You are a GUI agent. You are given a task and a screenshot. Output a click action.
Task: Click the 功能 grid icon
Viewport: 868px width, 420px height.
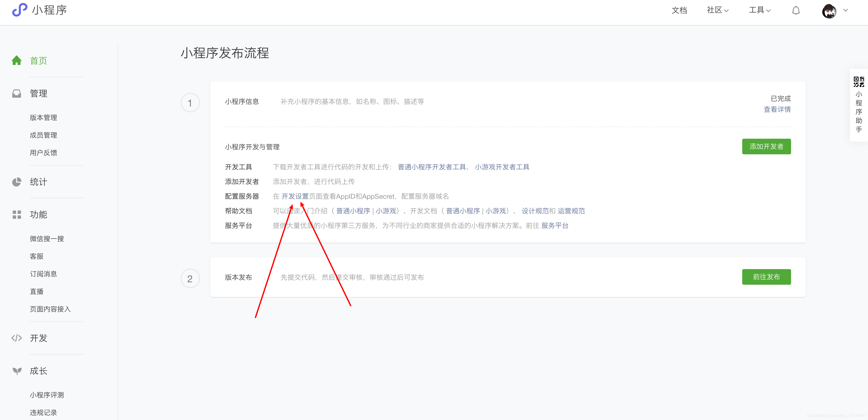tap(17, 215)
